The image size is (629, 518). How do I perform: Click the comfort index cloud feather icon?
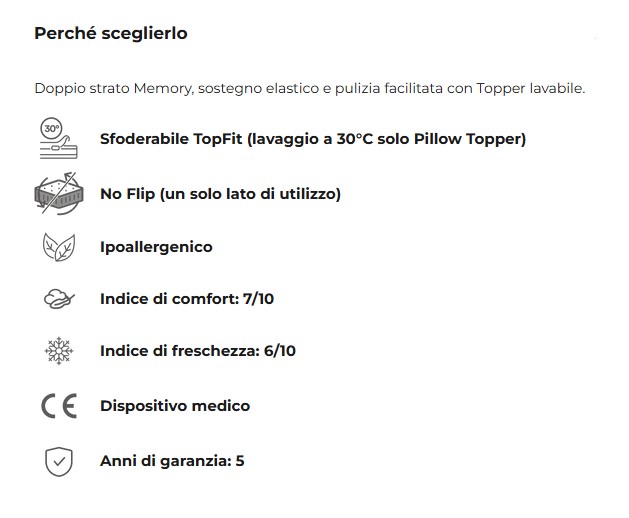[x=58, y=299]
